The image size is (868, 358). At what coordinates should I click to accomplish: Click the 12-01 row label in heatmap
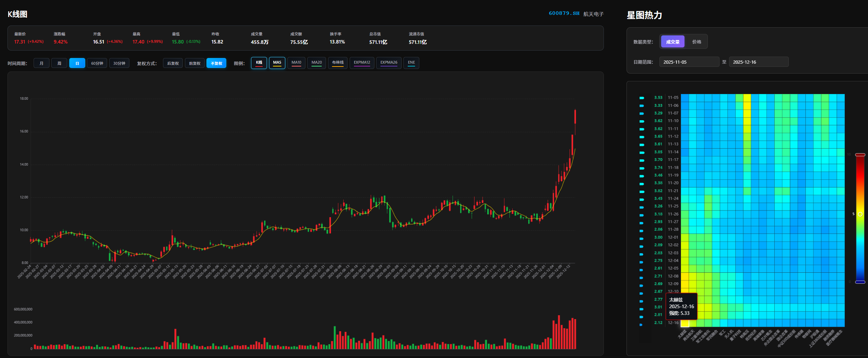(x=673, y=237)
